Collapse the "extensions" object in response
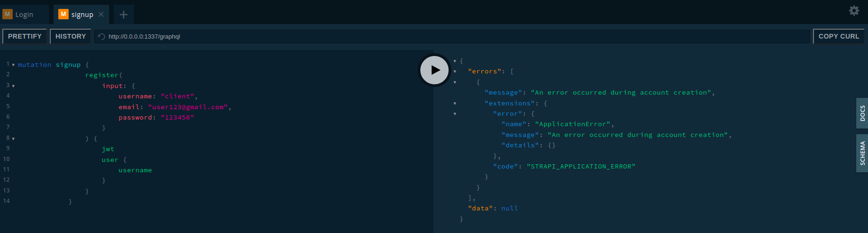 point(455,104)
